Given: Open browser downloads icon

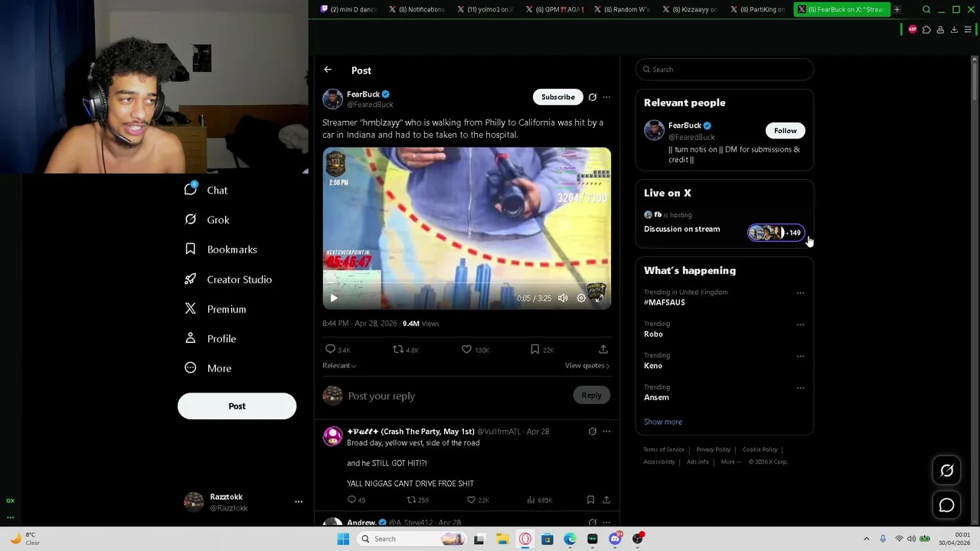Looking at the screenshot, I should point(954,30).
